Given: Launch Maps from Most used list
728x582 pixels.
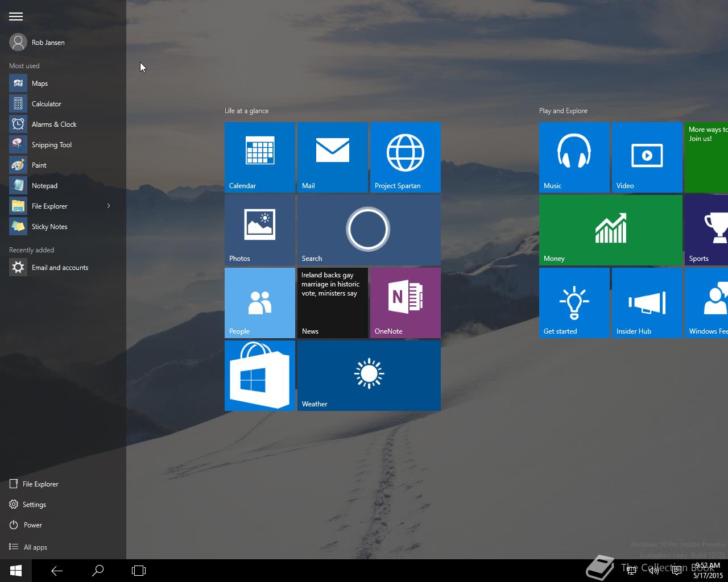Looking at the screenshot, I should [x=63, y=84].
